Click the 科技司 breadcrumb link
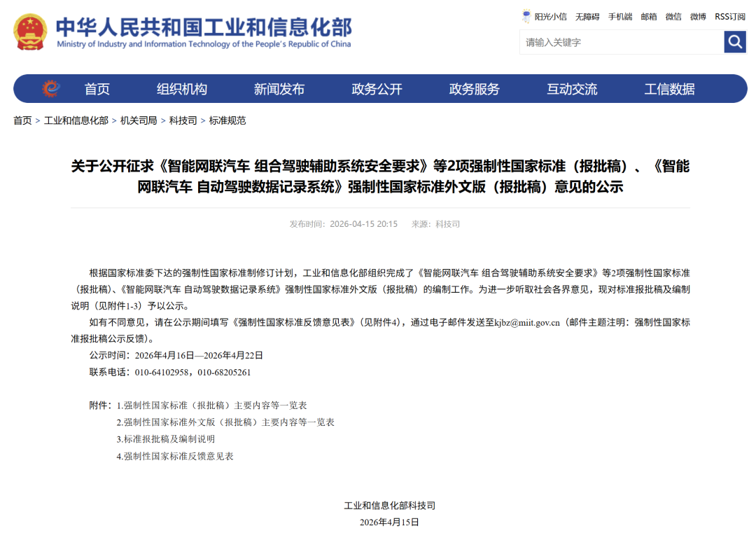 click(183, 120)
